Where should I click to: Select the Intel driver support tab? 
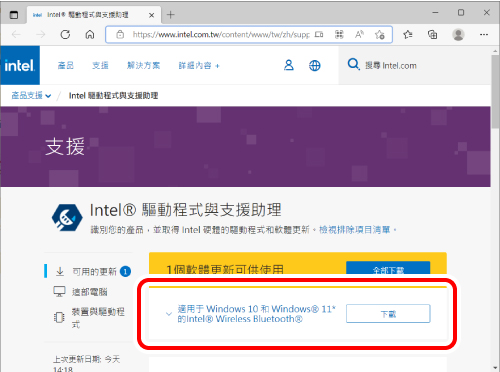click(x=93, y=15)
